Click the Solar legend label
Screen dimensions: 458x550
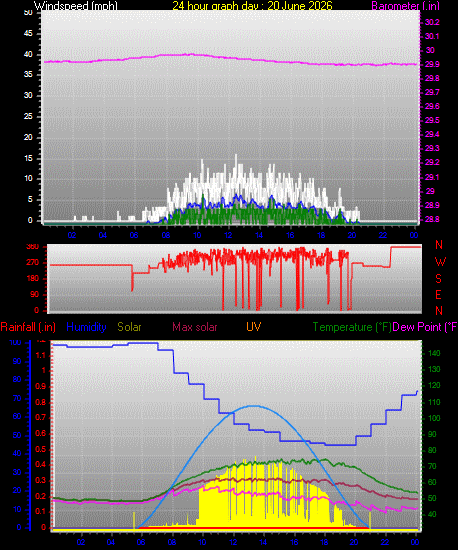[x=129, y=327]
